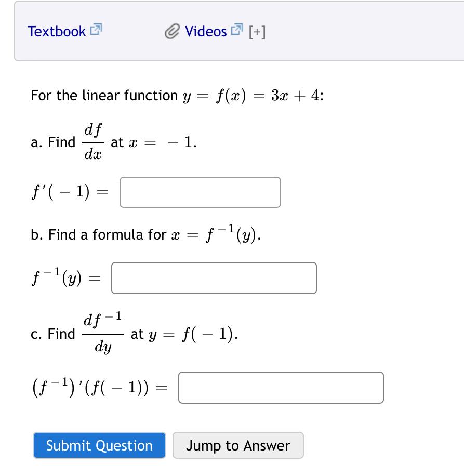The width and height of the screenshot is (464, 476).
Task: Click the f'(-1) answer input field
Action: coord(200,192)
